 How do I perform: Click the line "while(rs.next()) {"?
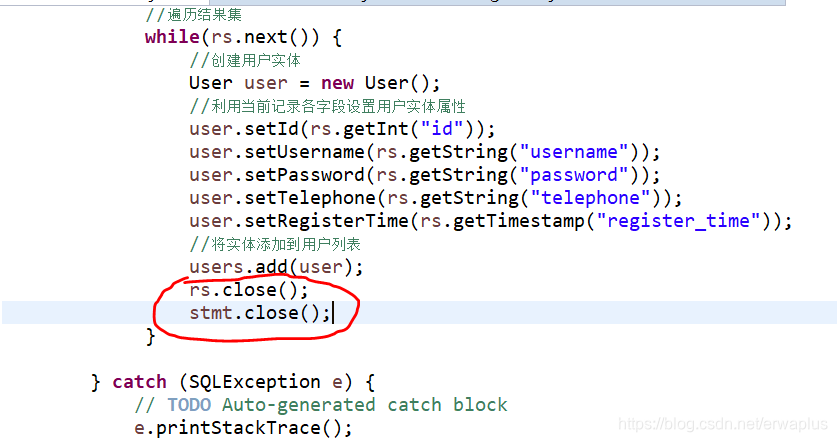(x=243, y=37)
